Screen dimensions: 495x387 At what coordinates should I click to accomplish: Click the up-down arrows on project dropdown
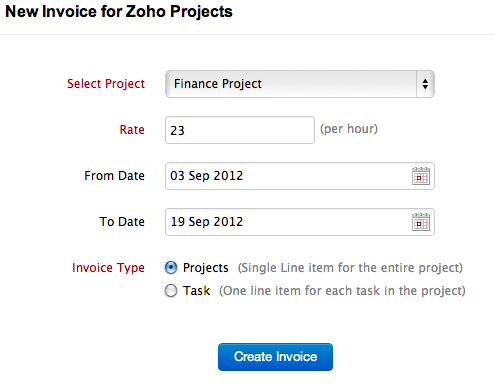coord(425,84)
